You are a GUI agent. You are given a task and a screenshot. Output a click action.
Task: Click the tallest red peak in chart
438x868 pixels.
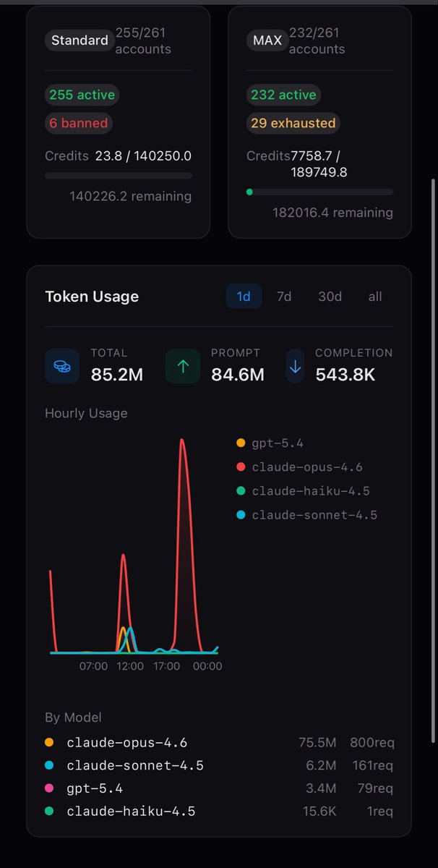183,441
